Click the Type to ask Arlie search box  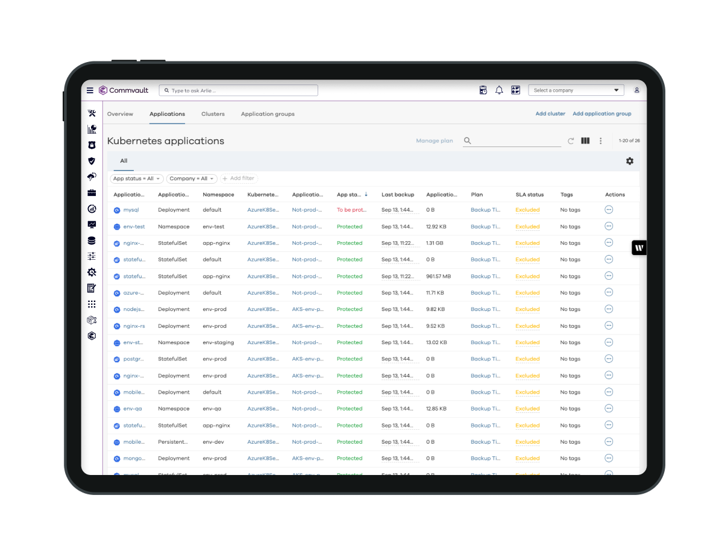pyautogui.click(x=239, y=90)
